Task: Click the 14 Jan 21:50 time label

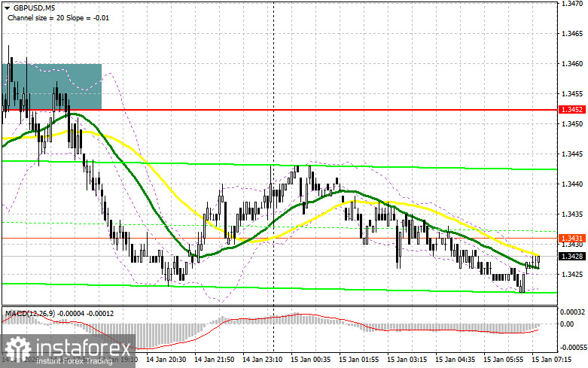Action: coord(215,360)
